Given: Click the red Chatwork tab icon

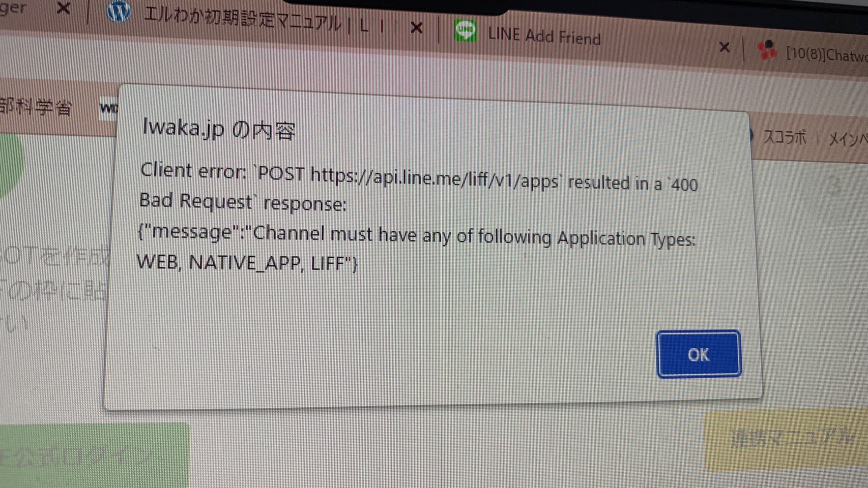Looking at the screenshot, I should 766,50.
